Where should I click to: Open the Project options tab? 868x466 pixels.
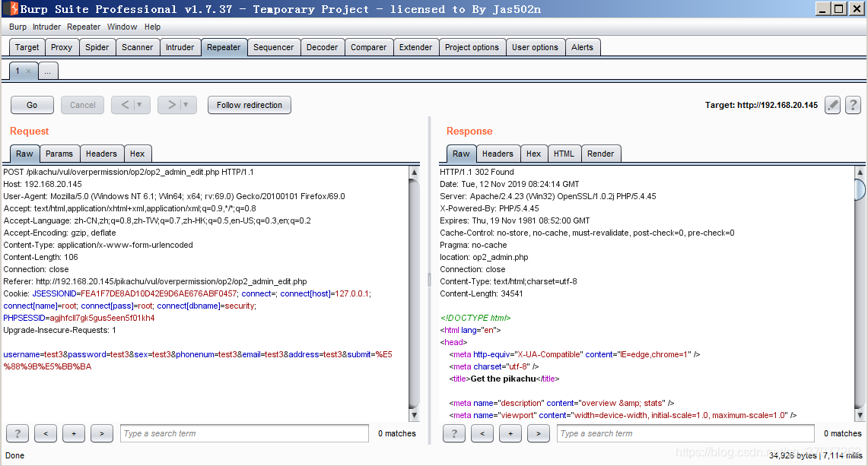point(472,47)
